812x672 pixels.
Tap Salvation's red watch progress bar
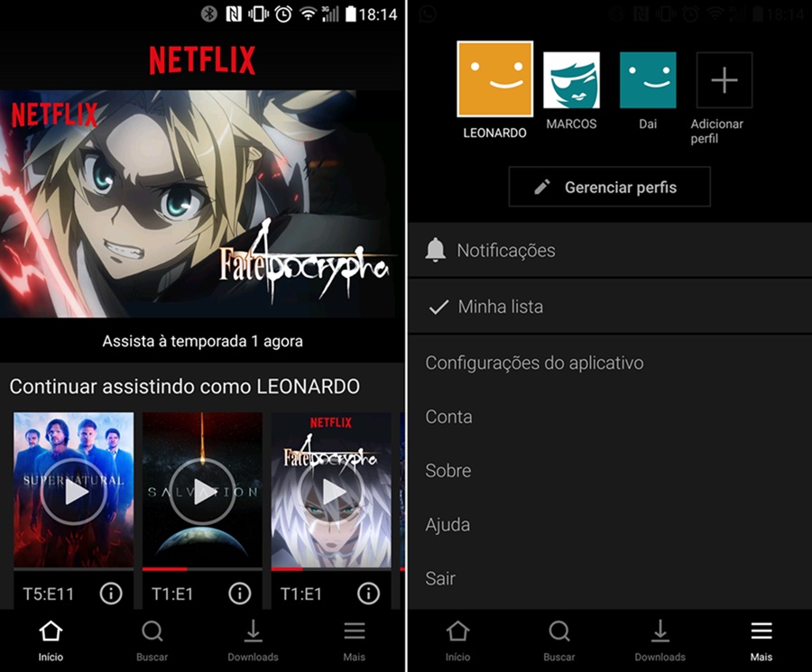[x=165, y=569]
